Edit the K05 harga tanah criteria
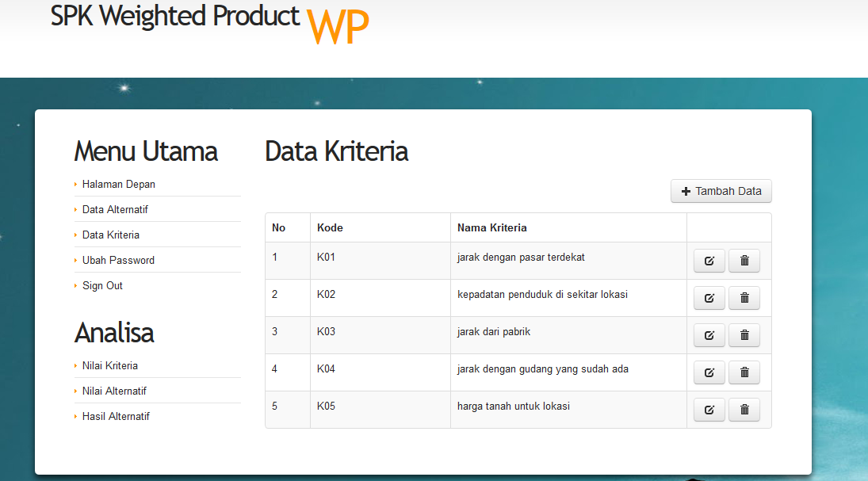 709,409
